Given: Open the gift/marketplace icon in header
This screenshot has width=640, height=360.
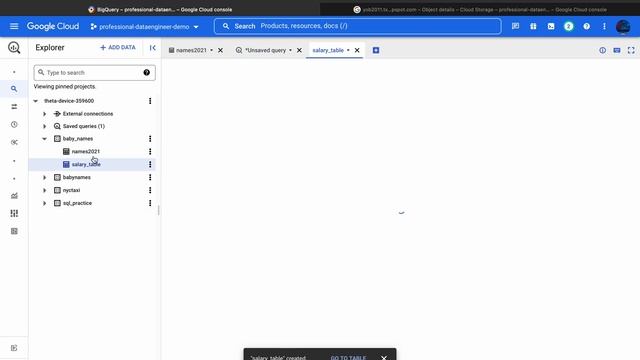Looking at the screenshot, I should 533,27.
